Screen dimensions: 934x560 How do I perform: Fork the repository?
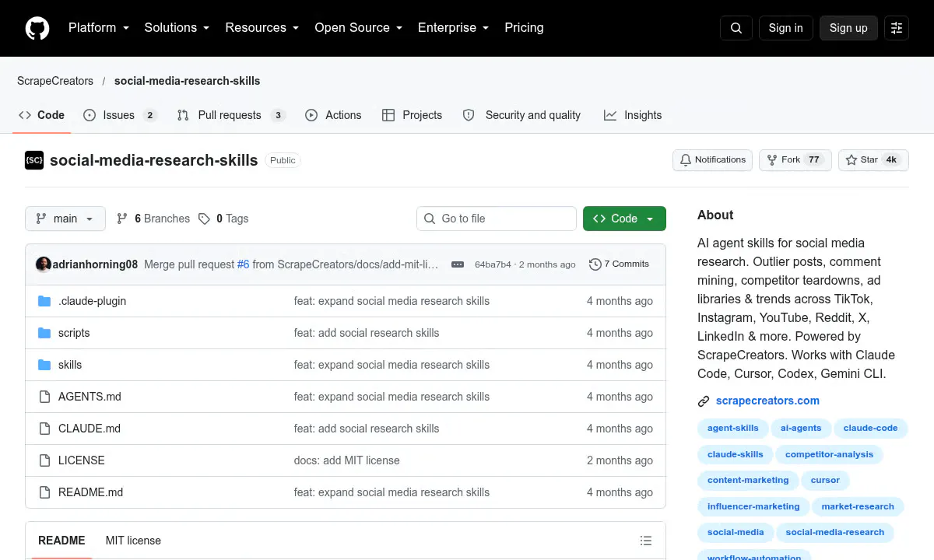[x=795, y=160]
